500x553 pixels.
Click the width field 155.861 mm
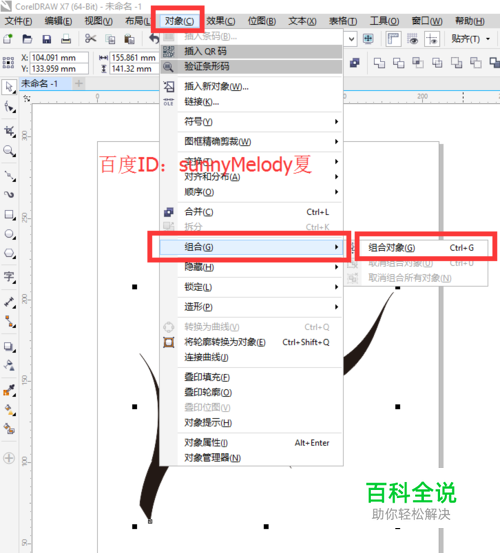tap(134, 57)
